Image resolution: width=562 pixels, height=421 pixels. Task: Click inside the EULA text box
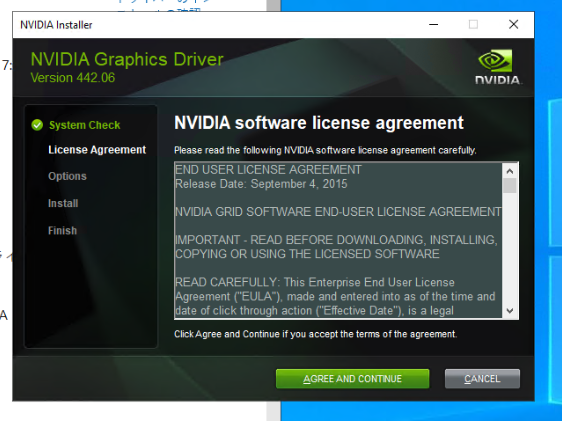pos(338,240)
